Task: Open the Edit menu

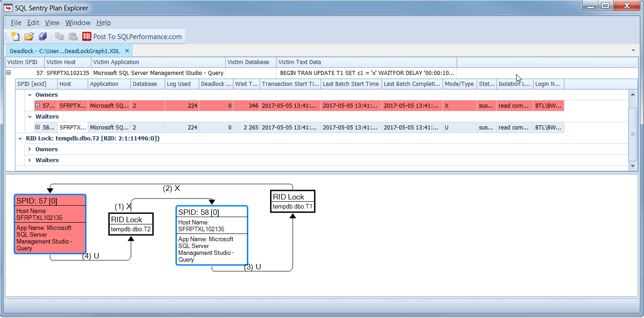Action: click(33, 23)
